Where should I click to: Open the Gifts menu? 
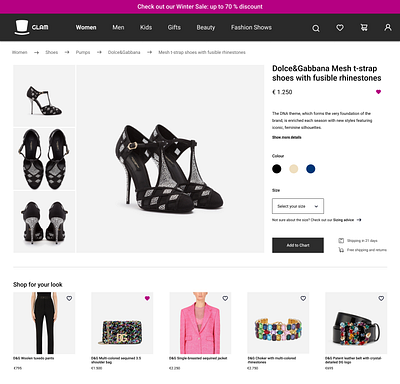coord(174,28)
